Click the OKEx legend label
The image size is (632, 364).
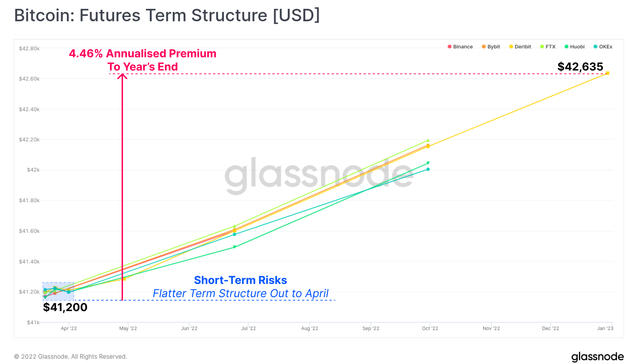coord(606,47)
